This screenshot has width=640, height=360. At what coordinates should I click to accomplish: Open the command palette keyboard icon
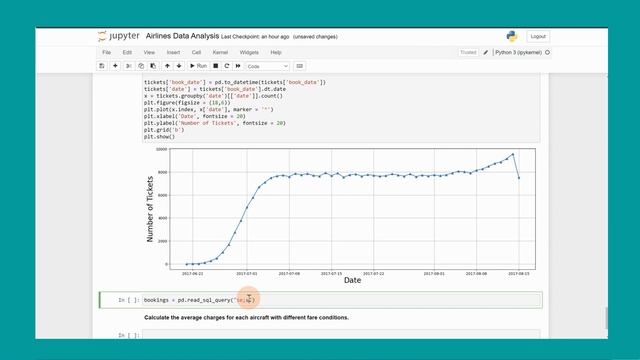[x=300, y=66]
